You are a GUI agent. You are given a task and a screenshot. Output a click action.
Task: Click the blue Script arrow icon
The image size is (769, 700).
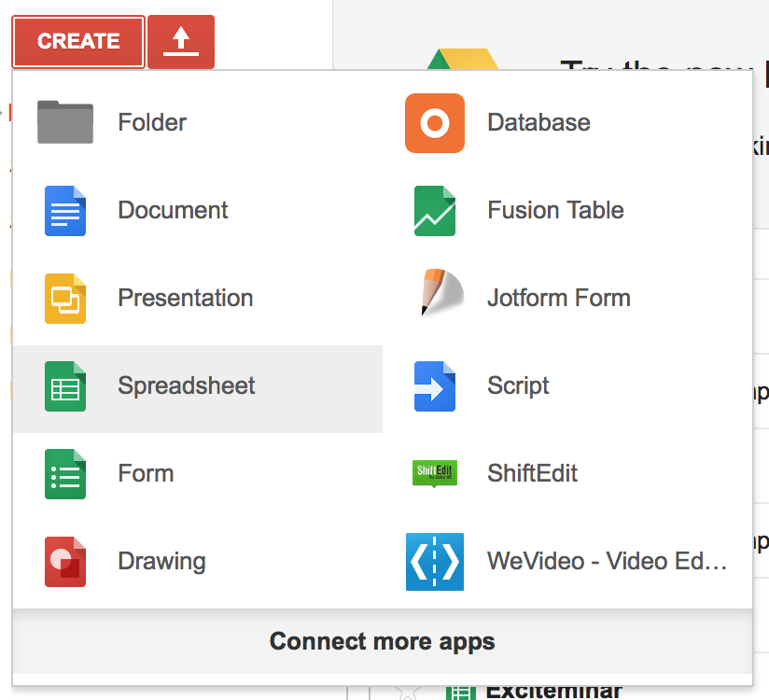tap(435, 386)
